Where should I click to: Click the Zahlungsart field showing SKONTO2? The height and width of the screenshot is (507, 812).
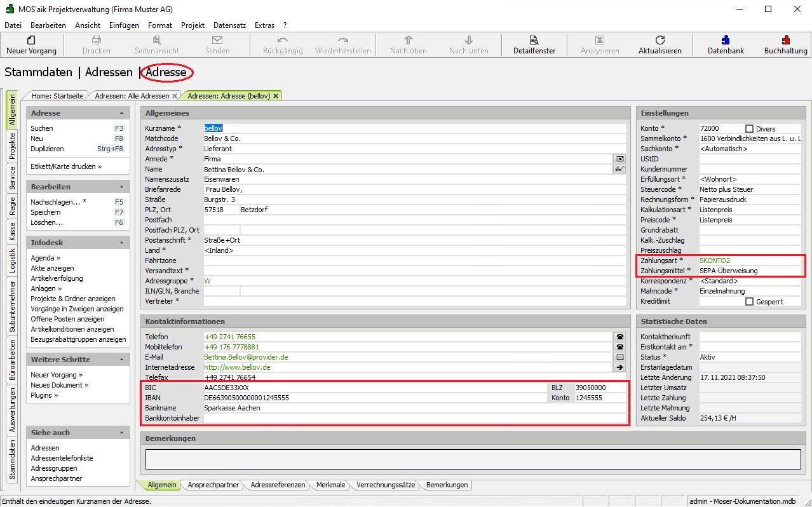[x=750, y=260]
